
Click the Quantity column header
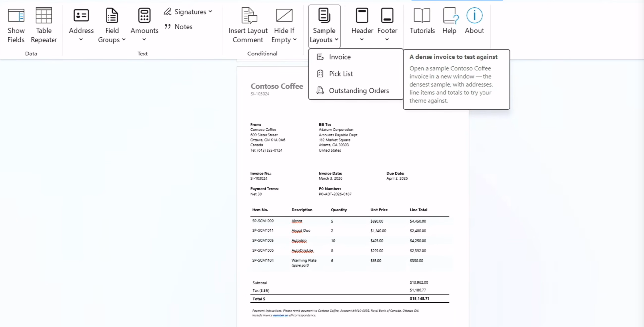tap(339, 210)
